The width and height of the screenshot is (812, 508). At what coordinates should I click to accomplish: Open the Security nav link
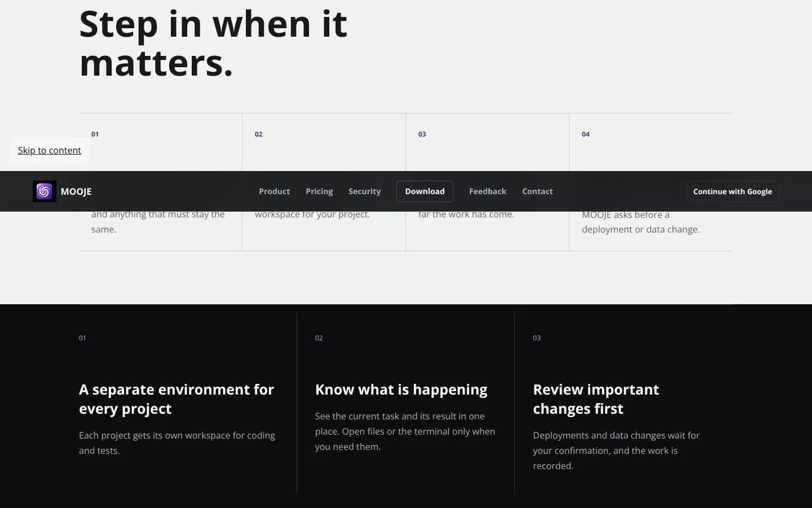tap(364, 191)
